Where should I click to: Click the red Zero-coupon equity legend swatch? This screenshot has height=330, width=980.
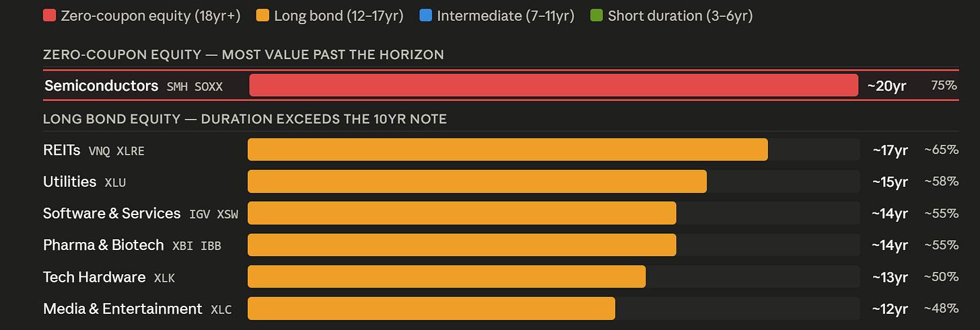pos(49,15)
